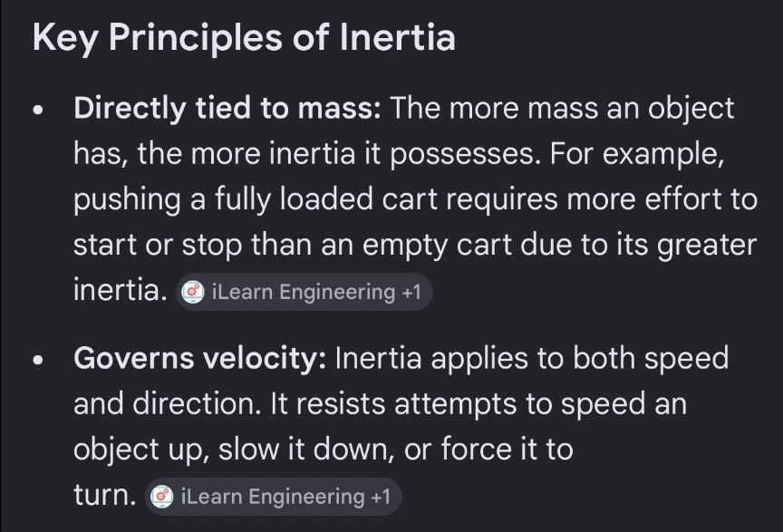Click the bullet point before "Governs velocity"
This screenshot has height=532, width=783.
click(38, 360)
